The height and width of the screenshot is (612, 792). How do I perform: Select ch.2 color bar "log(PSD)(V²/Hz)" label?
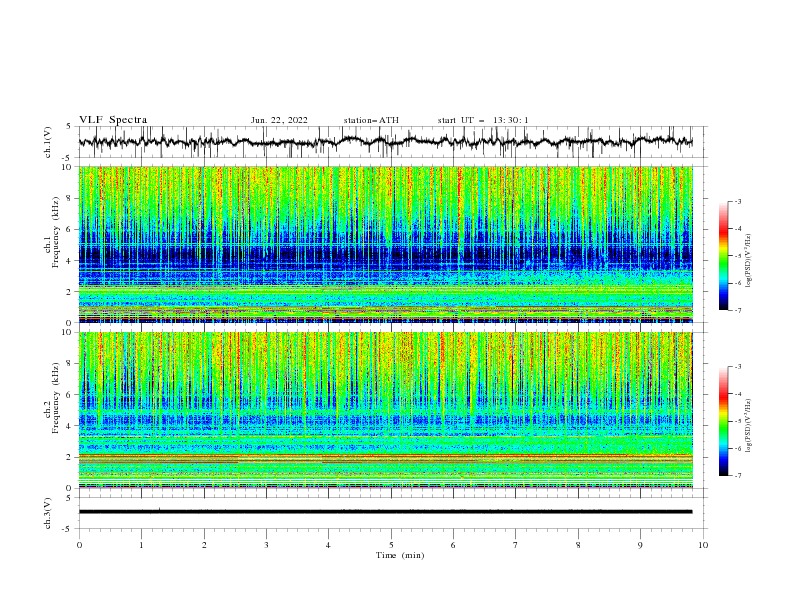click(x=748, y=425)
